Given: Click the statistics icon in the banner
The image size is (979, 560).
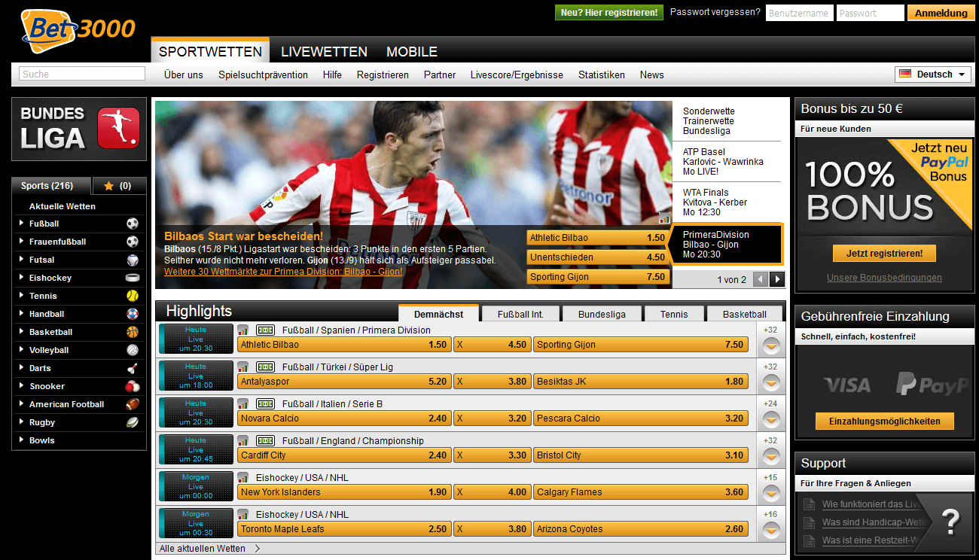Looking at the screenshot, I should tap(664, 218).
